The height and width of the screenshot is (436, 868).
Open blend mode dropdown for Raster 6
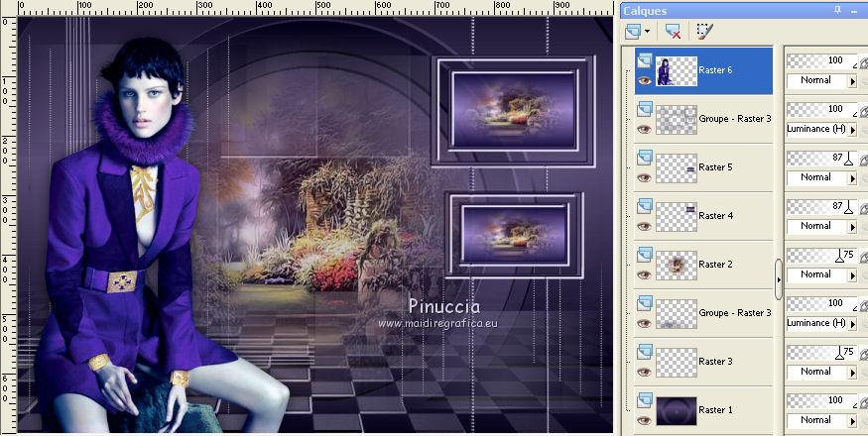pos(852,81)
